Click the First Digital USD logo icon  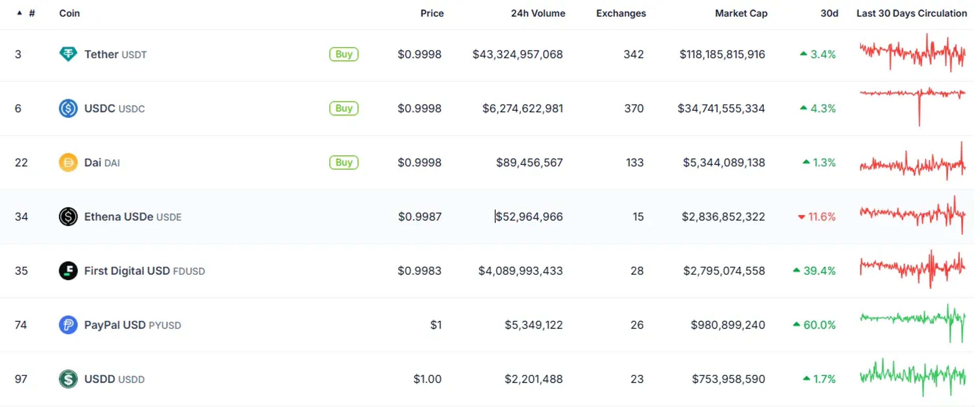[68, 271]
